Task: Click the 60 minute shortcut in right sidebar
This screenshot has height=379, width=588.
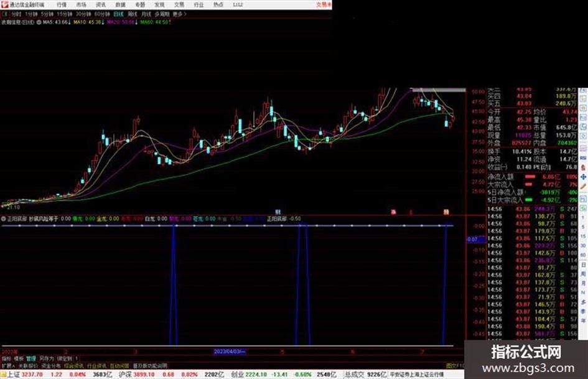Action: click(x=583, y=255)
